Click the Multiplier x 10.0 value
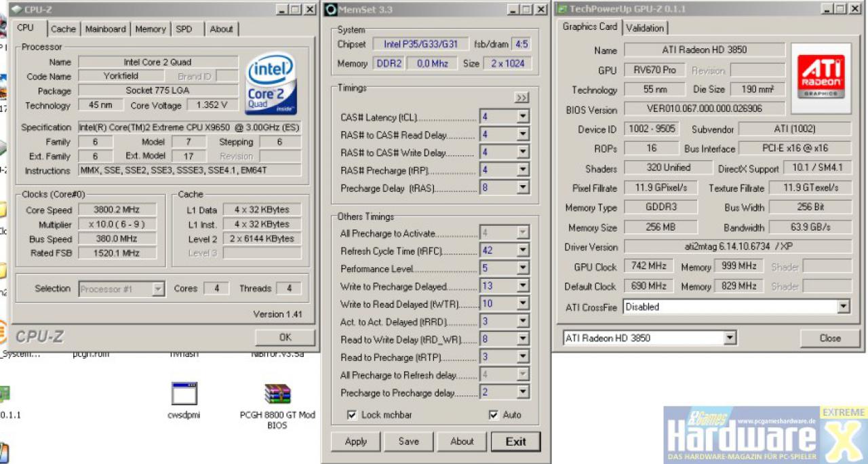Viewport: 868px width, 464px height. 117,225
